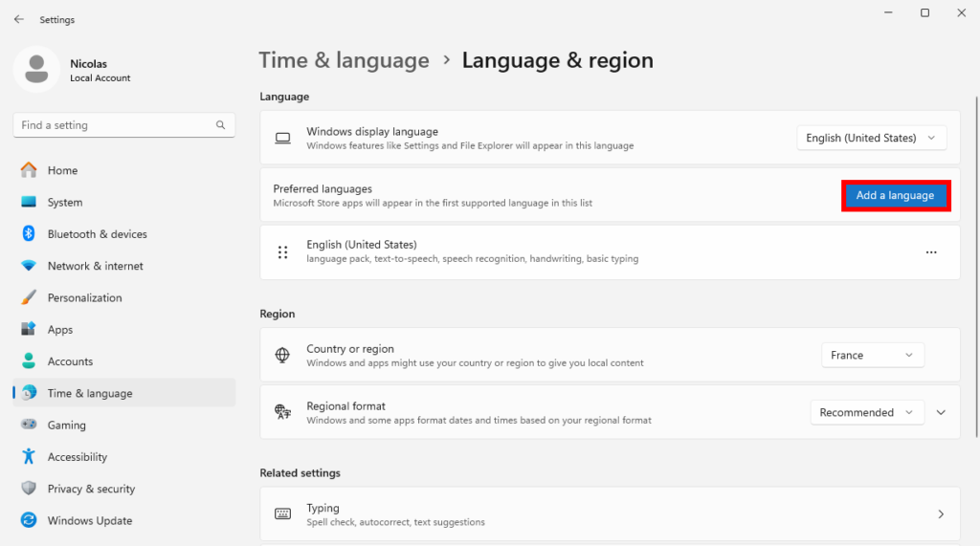This screenshot has width=980, height=546.
Task: Click the Nicolas user avatar icon
Action: (x=36, y=70)
